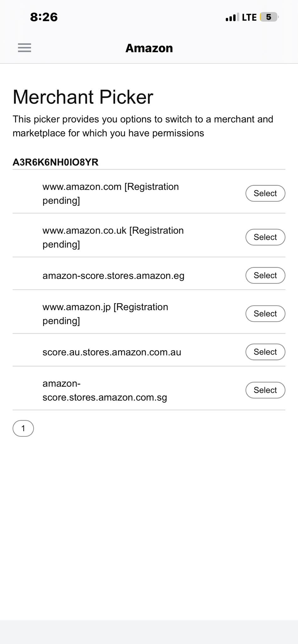
Task: Select the www.amazon.com marketplace
Action: click(265, 193)
